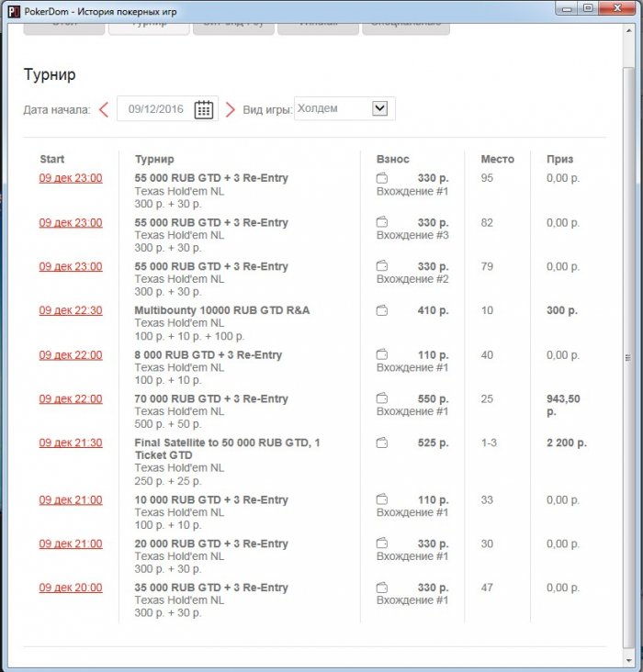Click the buy-in amount '550 р.'
Image resolution: width=643 pixels, height=672 pixels.
(x=433, y=398)
